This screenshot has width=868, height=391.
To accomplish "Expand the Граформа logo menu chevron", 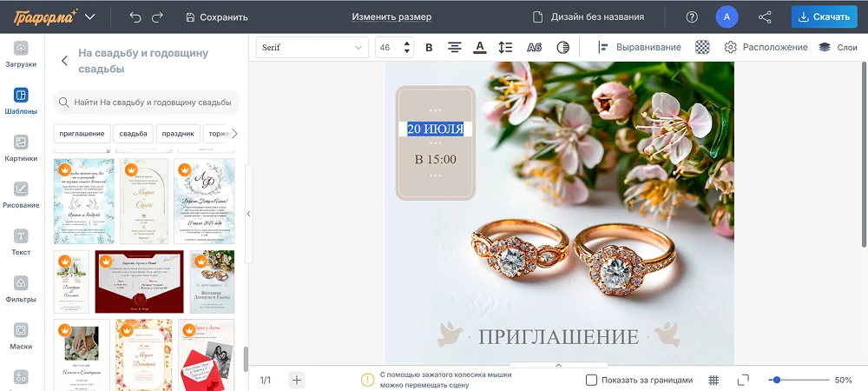I will (90, 17).
